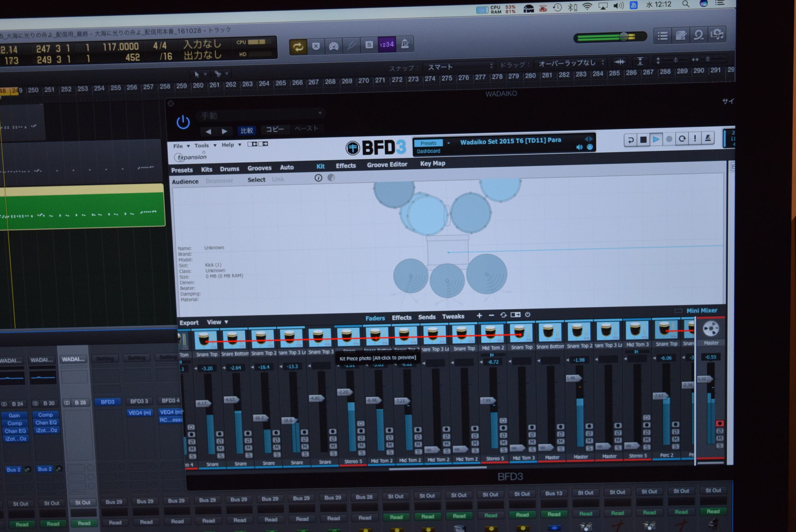Click Dashboard in the BFD3 display
796x532 pixels.
point(428,151)
